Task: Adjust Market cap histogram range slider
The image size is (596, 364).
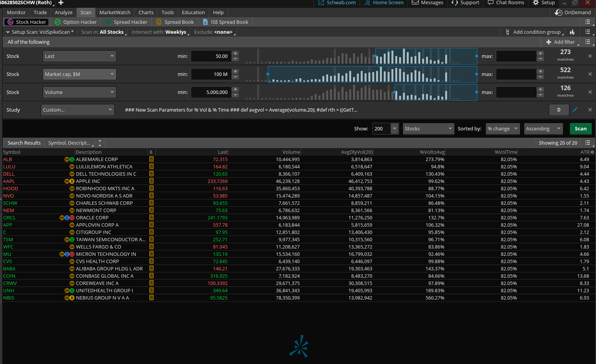Action: tap(372, 74)
